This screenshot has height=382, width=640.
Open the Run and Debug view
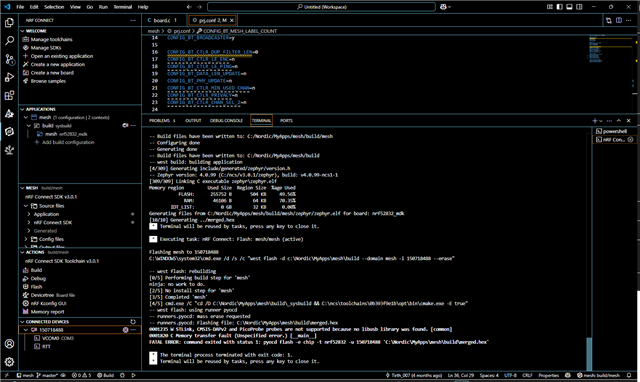coord(9,77)
